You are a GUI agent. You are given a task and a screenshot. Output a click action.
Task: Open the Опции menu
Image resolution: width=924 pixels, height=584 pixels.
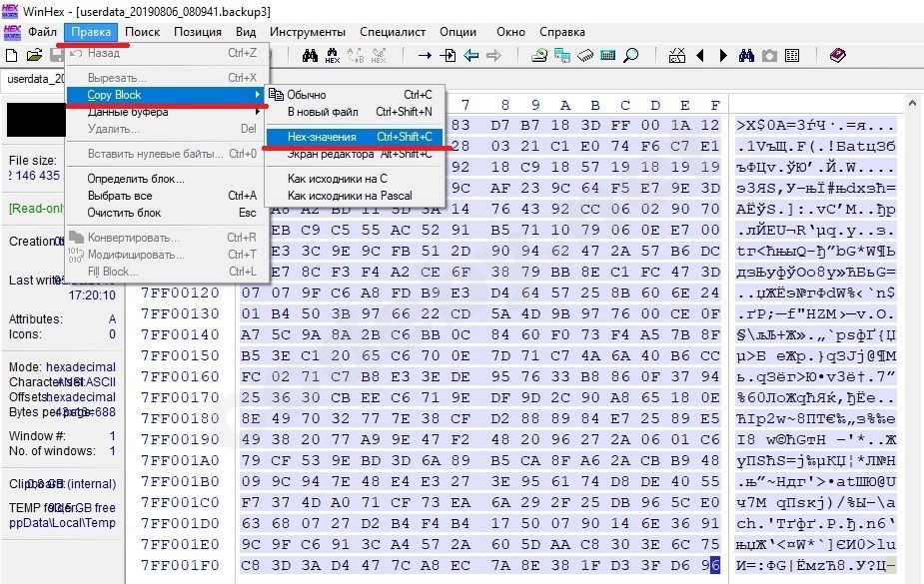coord(458,32)
